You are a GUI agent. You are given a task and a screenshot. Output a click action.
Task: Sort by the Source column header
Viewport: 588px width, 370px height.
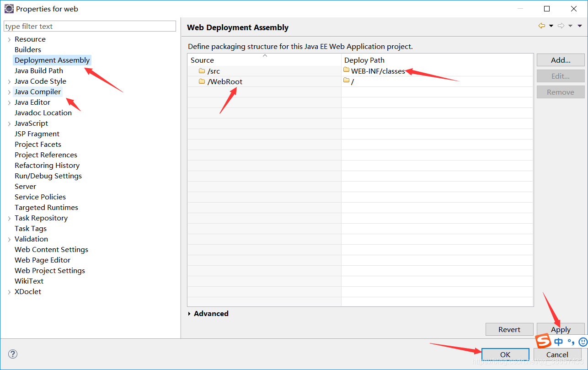[x=264, y=60]
